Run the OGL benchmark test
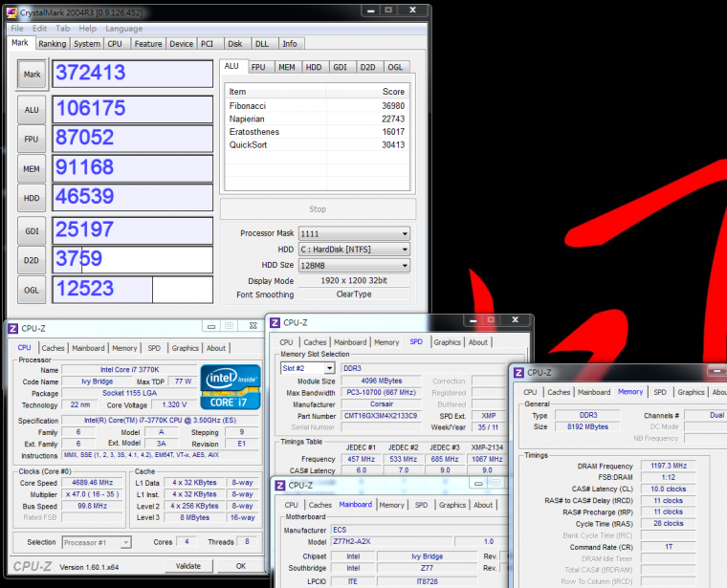This screenshot has width=727, height=588. 32,289
